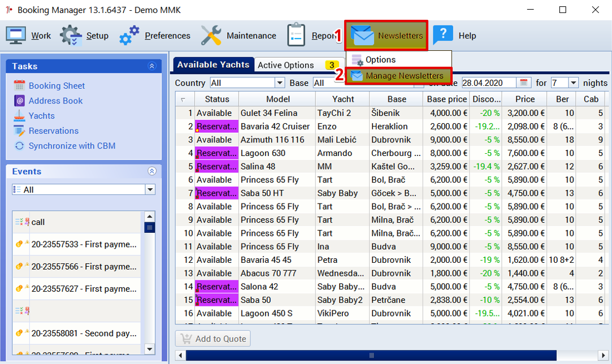Click the Cab column header
612x364 pixels.
click(591, 99)
